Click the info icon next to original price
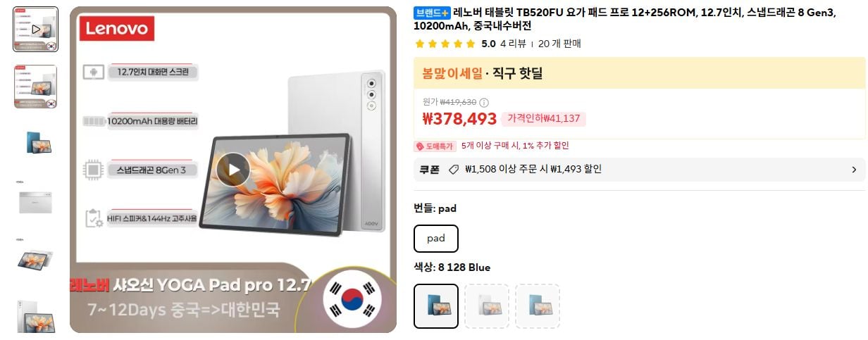The width and height of the screenshot is (868, 340). tap(484, 102)
